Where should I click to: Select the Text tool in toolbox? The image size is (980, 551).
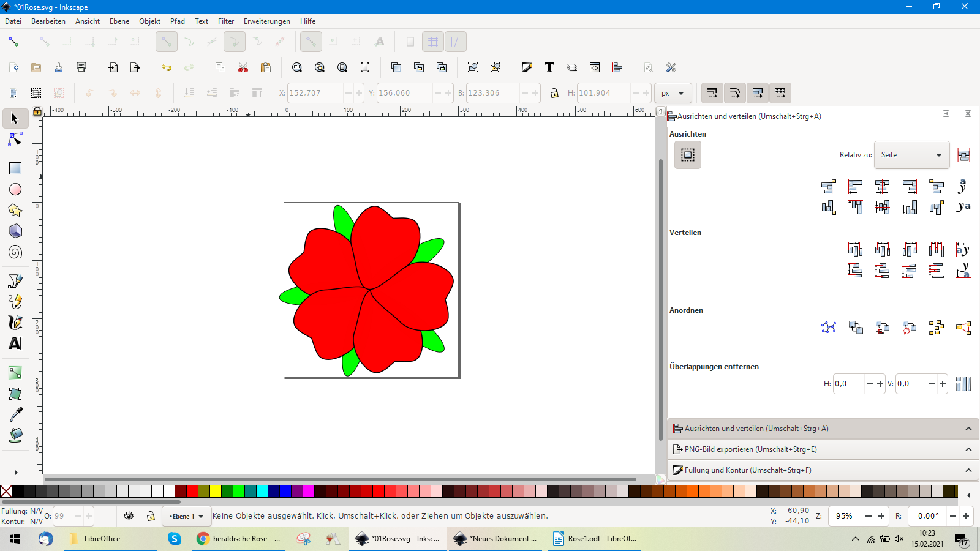(15, 343)
